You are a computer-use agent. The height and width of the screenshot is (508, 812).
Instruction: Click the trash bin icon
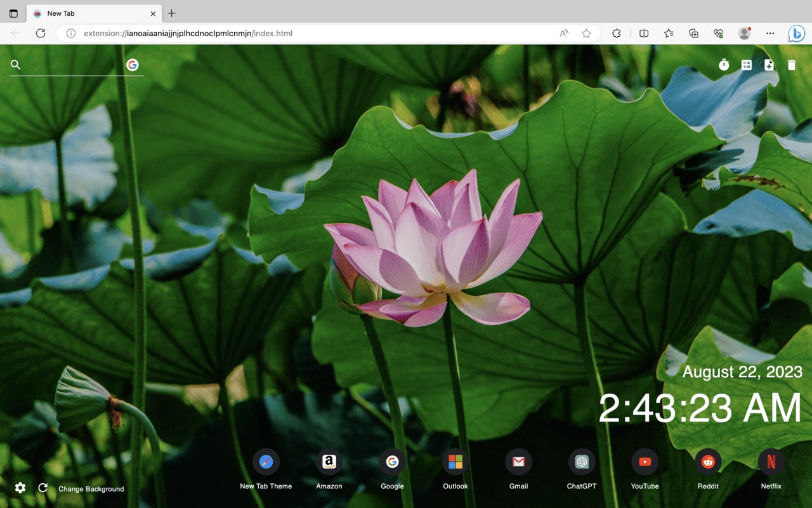pos(791,65)
